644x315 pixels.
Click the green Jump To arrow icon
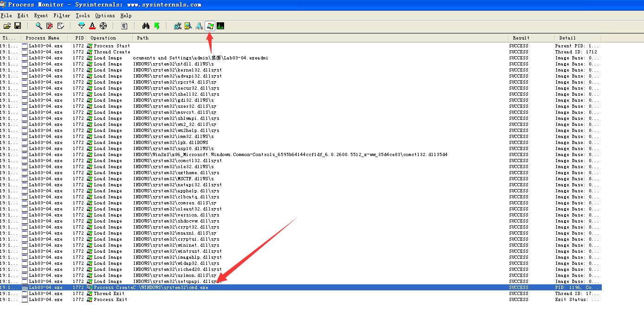[156, 26]
